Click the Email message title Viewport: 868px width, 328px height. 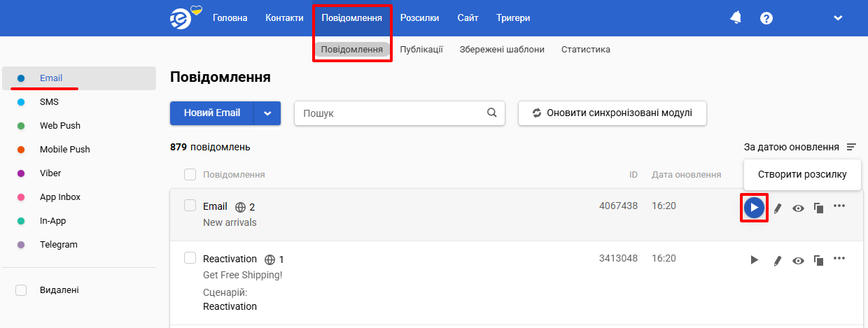coord(215,206)
